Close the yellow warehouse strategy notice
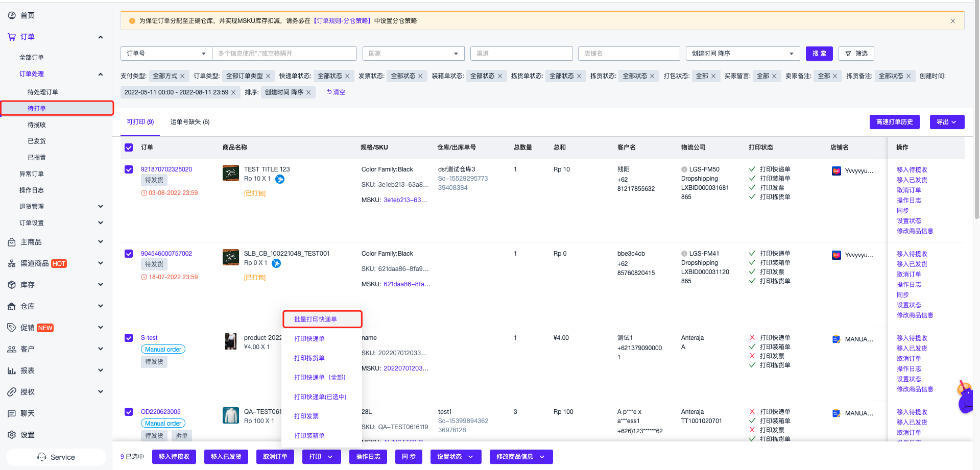The width and height of the screenshot is (980, 470). [953, 21]
